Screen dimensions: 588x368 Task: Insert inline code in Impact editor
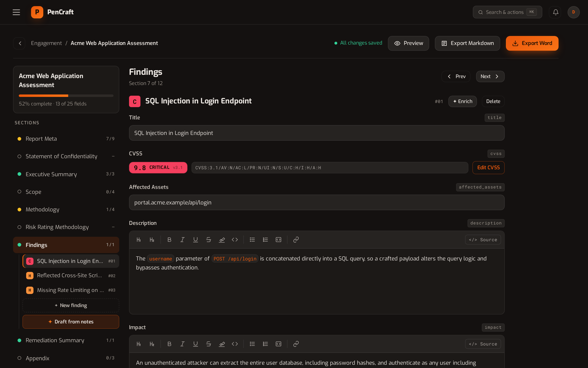235,344
